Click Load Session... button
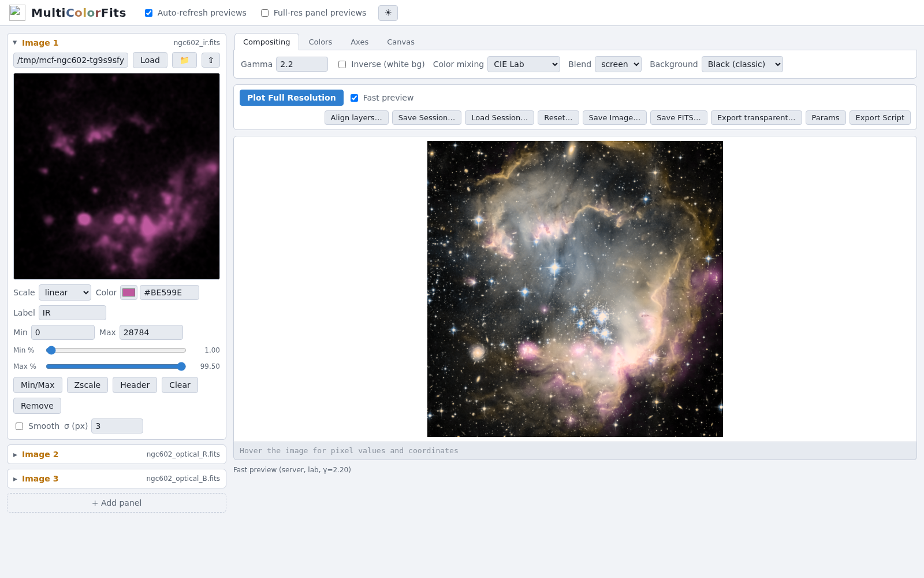 tap(500, 117)
